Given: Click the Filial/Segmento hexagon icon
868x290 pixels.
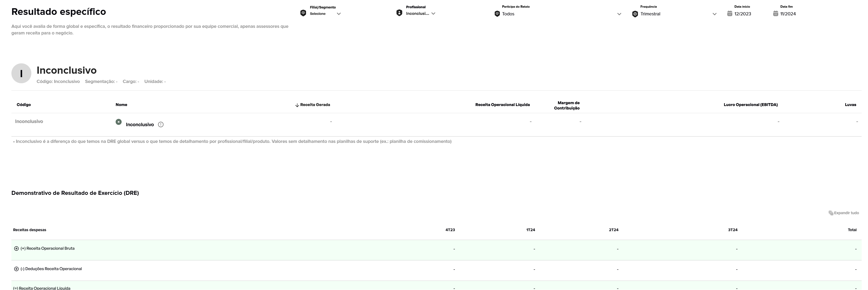Looking at the screenshot, I should (x=303, y=13).
